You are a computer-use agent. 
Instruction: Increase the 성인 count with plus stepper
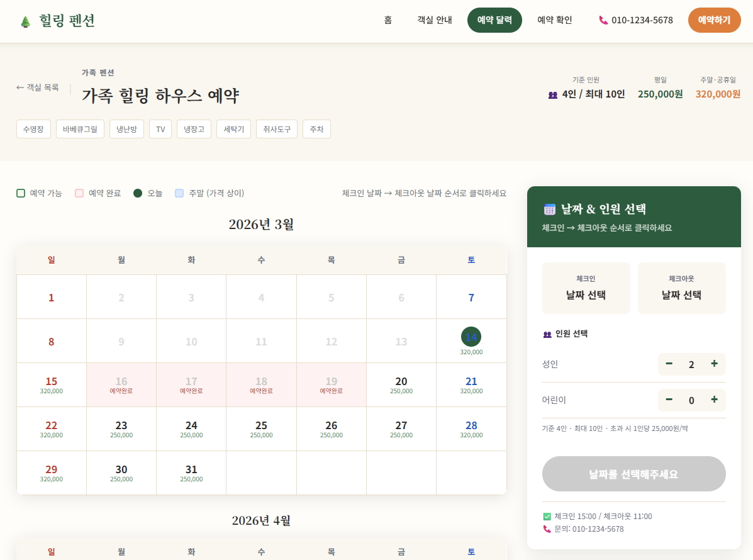(714, 364)
